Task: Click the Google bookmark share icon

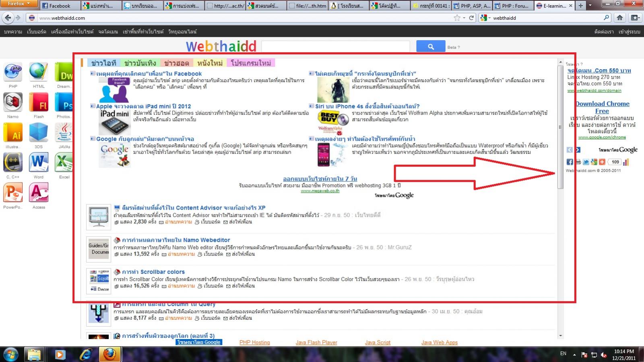Action: (x=594, y=162)
